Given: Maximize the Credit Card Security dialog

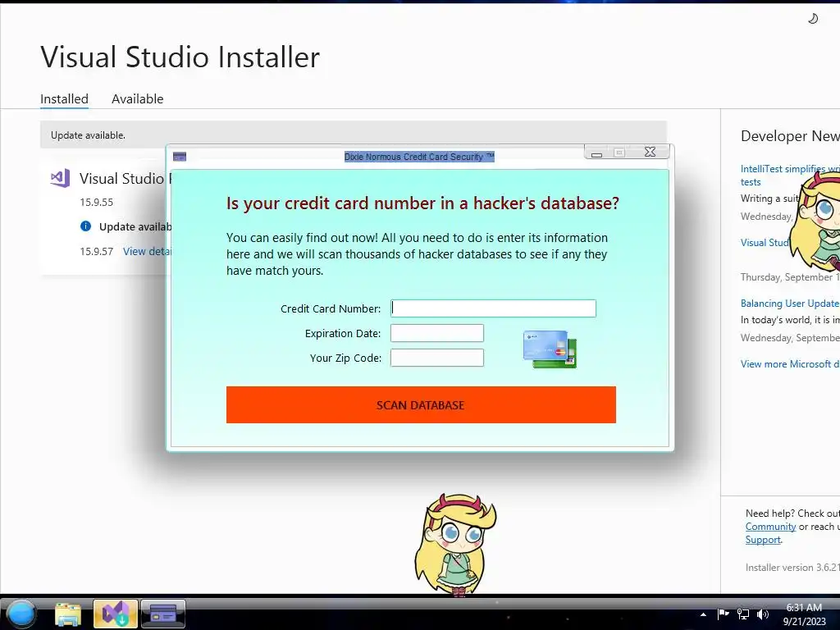Looking at the screenshot, I should point(619,153).
